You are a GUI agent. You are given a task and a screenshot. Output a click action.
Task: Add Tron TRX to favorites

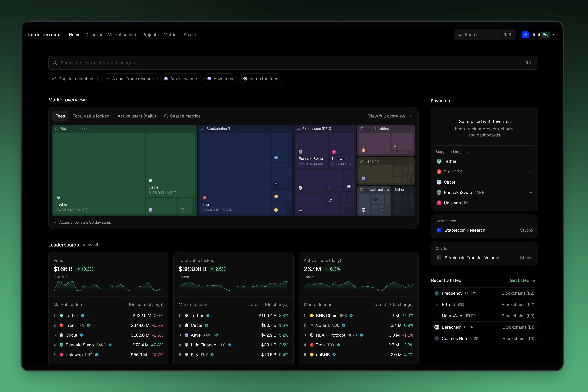pos(531,172)
